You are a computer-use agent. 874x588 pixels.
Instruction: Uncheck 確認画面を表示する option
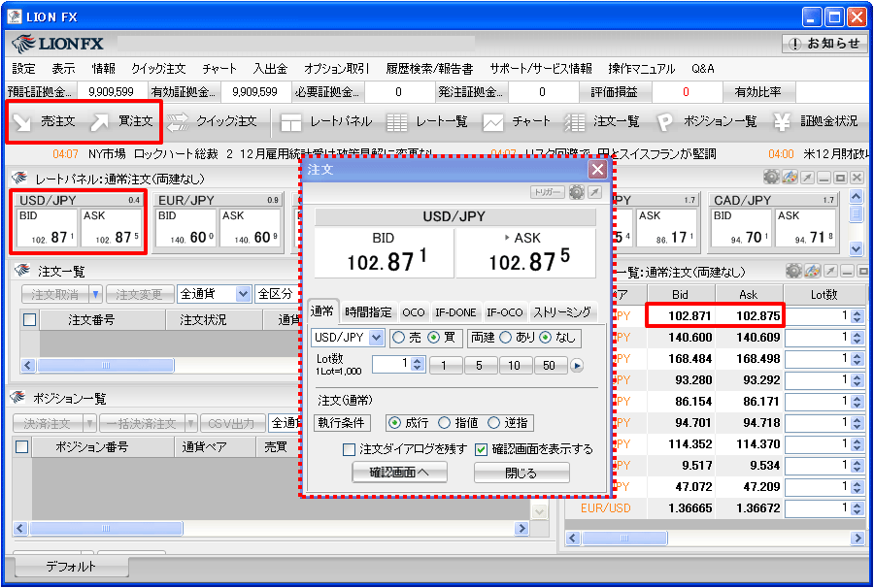(482, 449)
